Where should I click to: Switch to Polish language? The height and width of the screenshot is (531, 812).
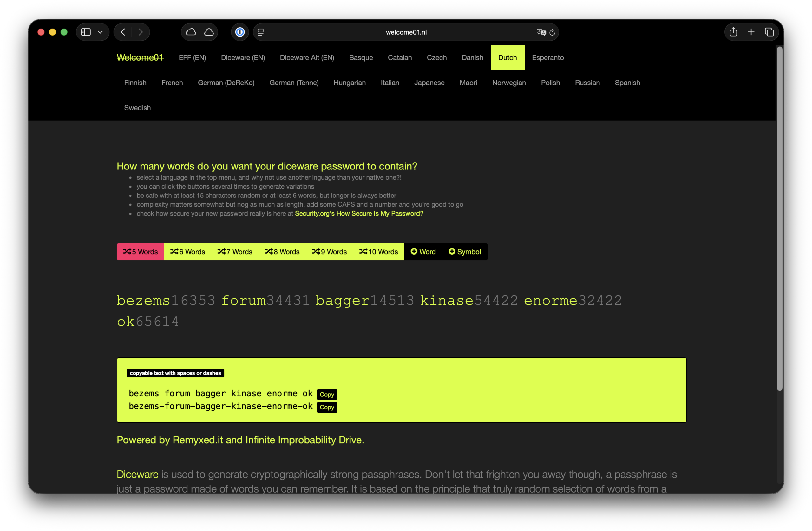pos(550,83)
